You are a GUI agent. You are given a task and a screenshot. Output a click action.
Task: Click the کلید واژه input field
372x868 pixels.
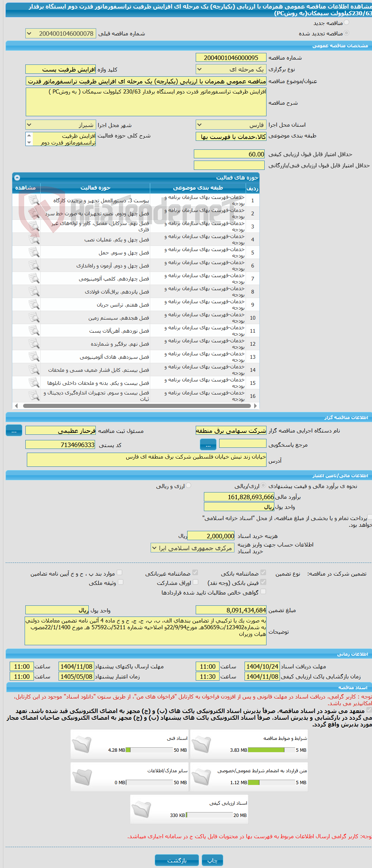(x=60, y=69)
